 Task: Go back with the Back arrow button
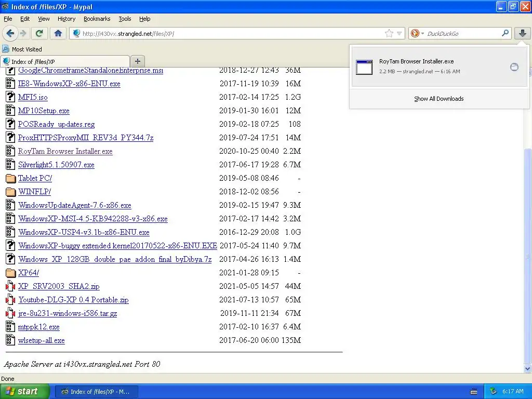[x=10, y=33]
